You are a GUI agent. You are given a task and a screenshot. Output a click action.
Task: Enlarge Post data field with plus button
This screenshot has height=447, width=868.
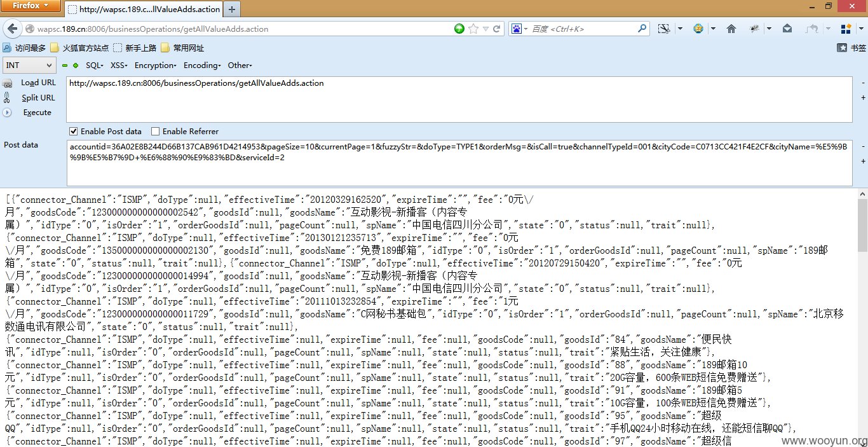point(863,162)
